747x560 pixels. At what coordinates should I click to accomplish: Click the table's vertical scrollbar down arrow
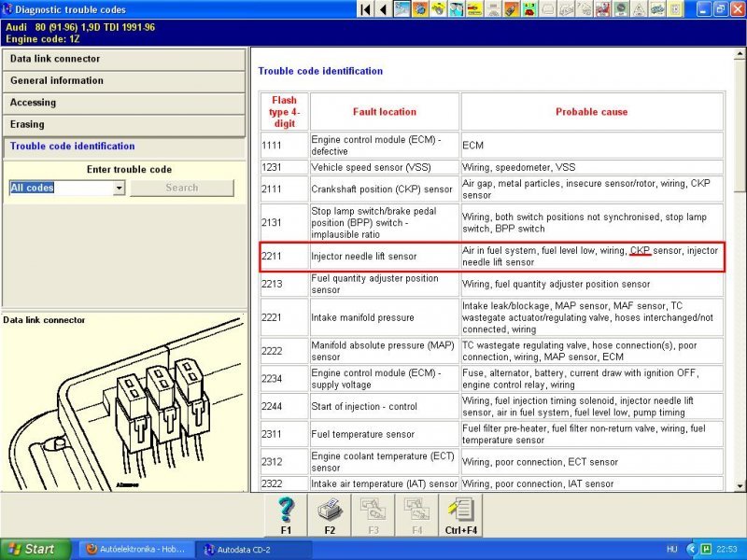[x=740, y=486]
